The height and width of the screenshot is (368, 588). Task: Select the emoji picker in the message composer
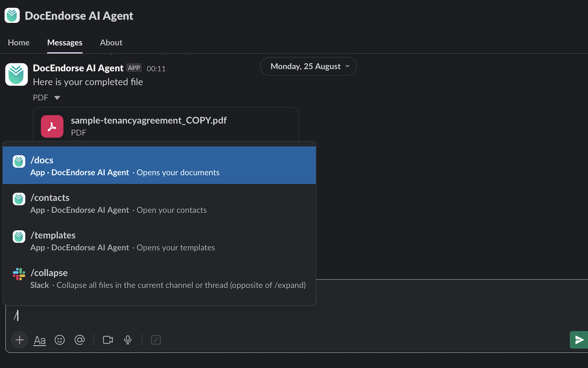(x=60, y=340)
